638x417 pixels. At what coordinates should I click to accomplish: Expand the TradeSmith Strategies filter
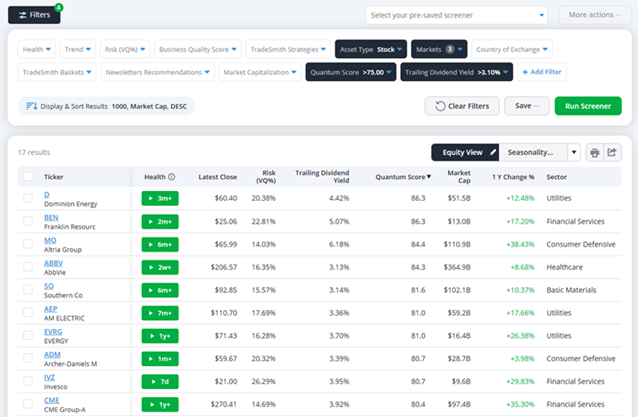pyautogui.click(x=288, y=49)
